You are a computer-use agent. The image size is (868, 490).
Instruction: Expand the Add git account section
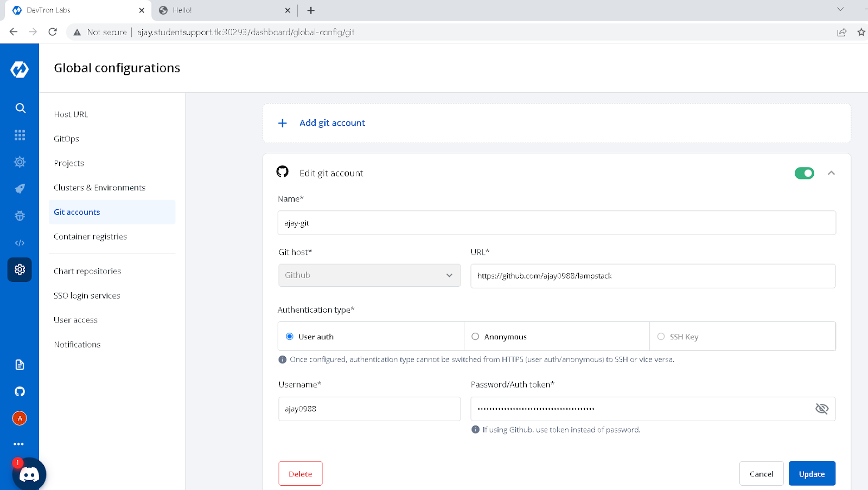332,123
